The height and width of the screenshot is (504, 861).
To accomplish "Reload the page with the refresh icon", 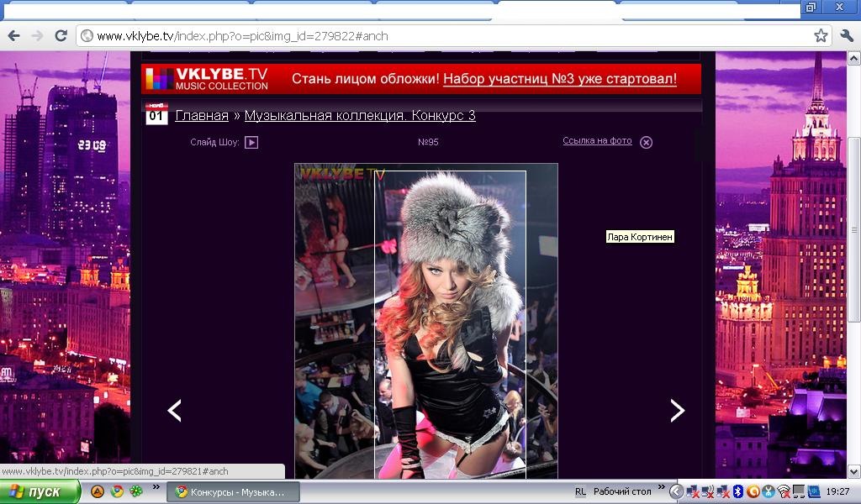I will 61,35.
